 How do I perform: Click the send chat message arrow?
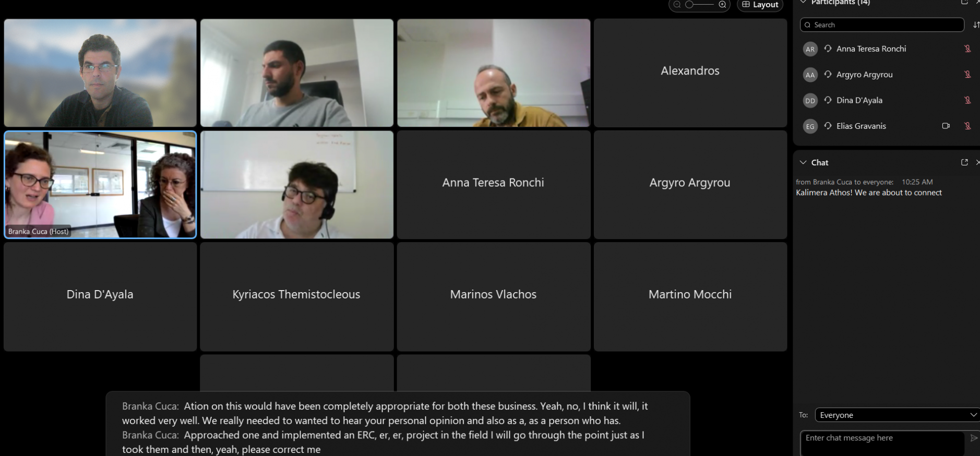click(x=974, y=438)
